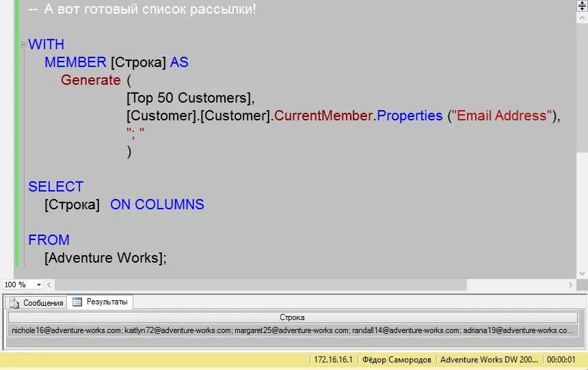588x370 pixels.
Task: Click the ON COLUMNS keywords
Action: pos(157,204)
